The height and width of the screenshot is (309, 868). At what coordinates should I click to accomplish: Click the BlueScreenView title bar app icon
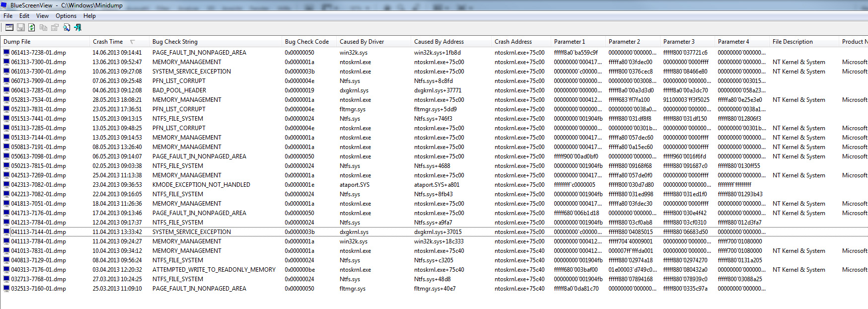point(4,5)
